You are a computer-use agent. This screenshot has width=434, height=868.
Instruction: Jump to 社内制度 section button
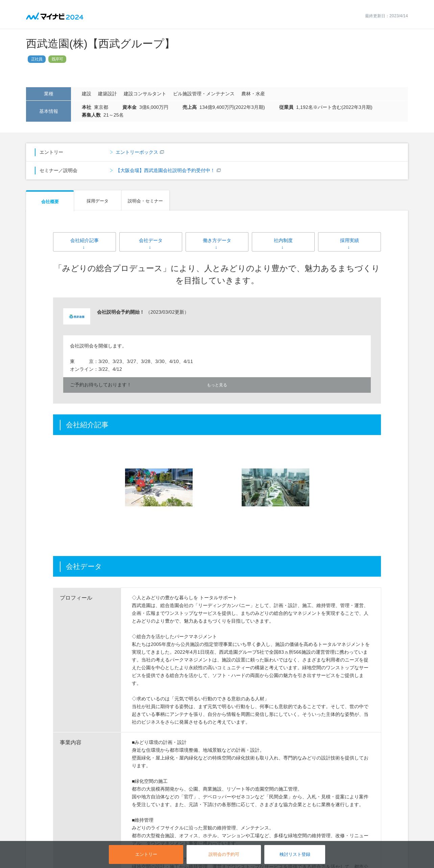283,242
